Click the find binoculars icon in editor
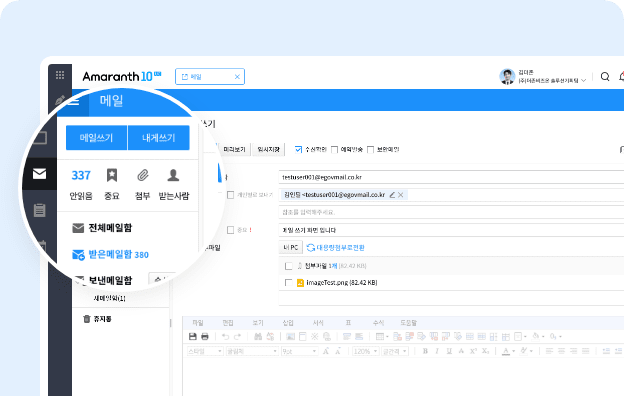The height and width of the screenshot is (396, 624). (x=258, y=337)
